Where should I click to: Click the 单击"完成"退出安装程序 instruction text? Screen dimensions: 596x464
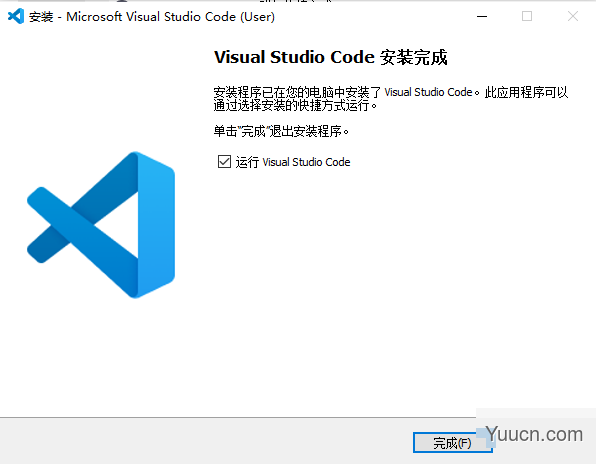click(281, 131)
